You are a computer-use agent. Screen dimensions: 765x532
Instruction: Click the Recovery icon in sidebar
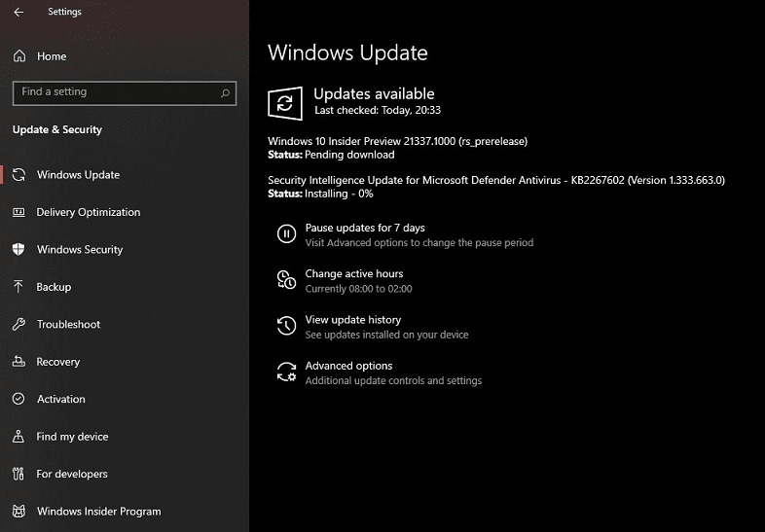click(18, 362)
